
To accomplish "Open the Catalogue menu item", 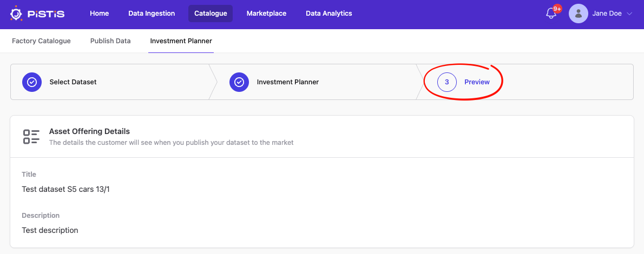I will coord(211,14).
